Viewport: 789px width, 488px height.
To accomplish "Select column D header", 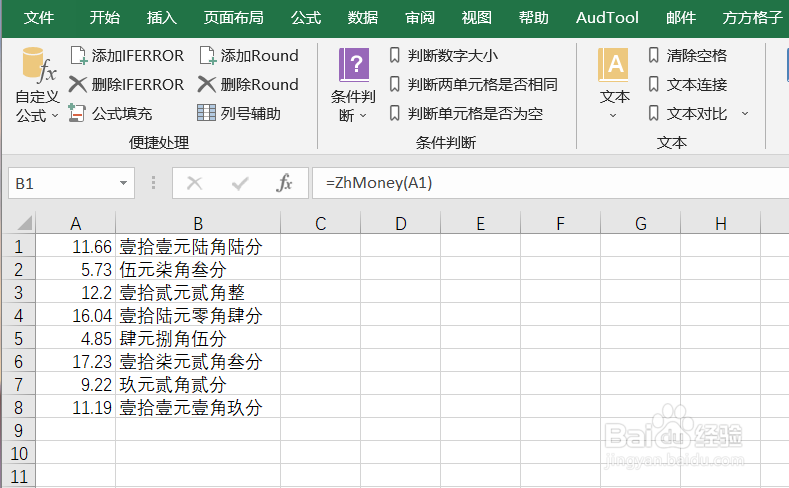I will click(401, 223).
